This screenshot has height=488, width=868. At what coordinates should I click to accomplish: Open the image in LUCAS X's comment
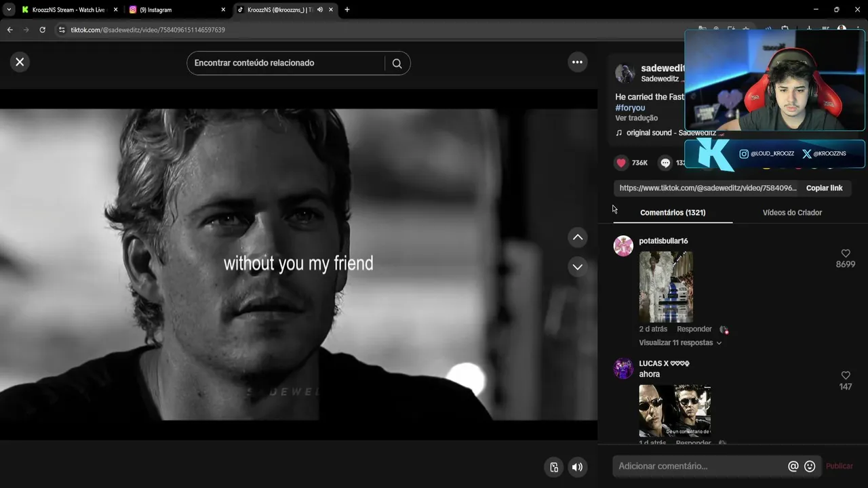[x=675, y=411]
